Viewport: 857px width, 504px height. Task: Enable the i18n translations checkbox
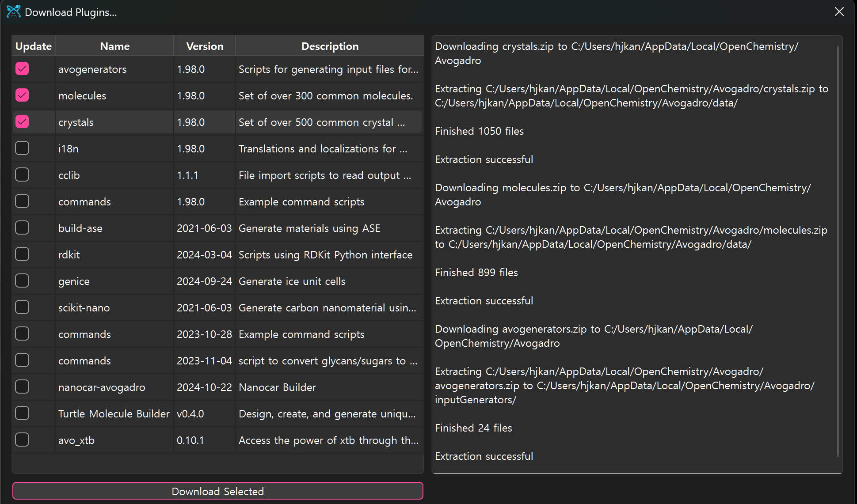pyautogui.click(x=22, y=148)
